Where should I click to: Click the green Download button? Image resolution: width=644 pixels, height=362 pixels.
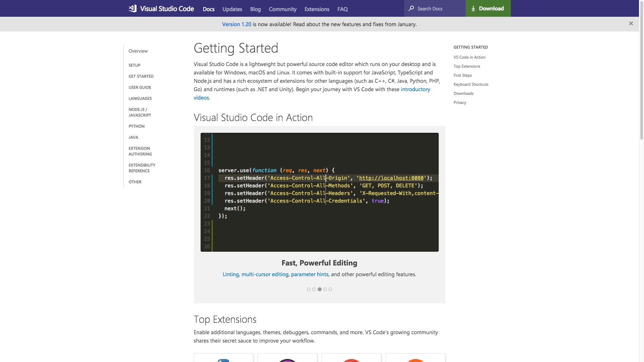point(488,8)
